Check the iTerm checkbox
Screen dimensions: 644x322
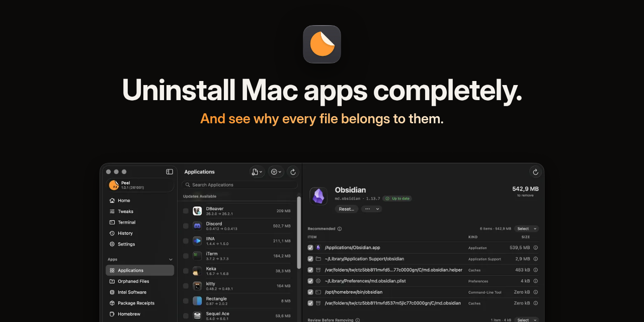tap(186, 256)
